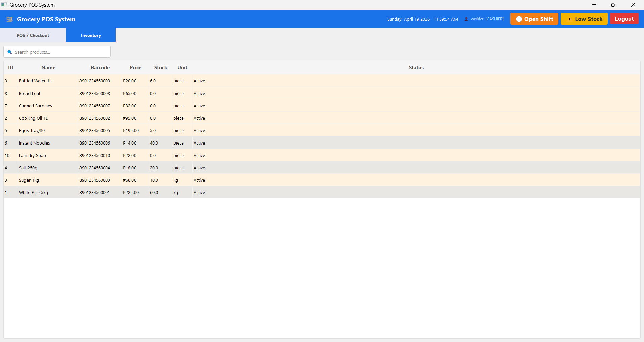Select the White Rice 5kg product name

click(34, 193)
